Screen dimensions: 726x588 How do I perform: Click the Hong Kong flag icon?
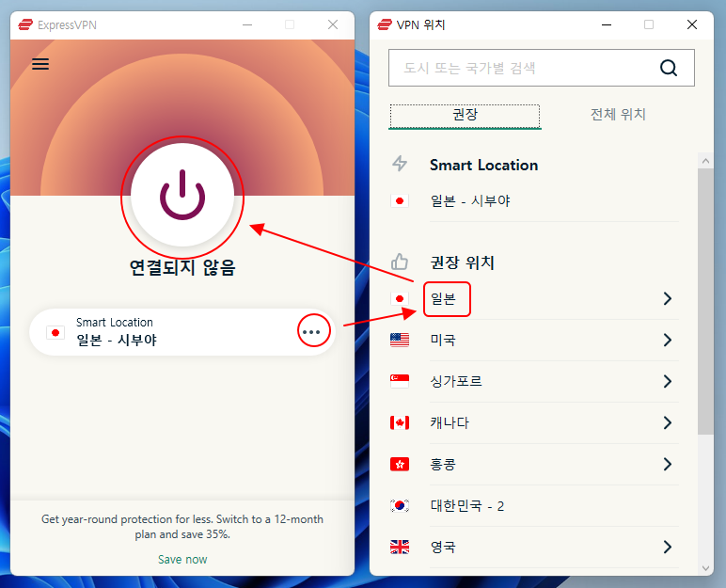pos(400,464)
